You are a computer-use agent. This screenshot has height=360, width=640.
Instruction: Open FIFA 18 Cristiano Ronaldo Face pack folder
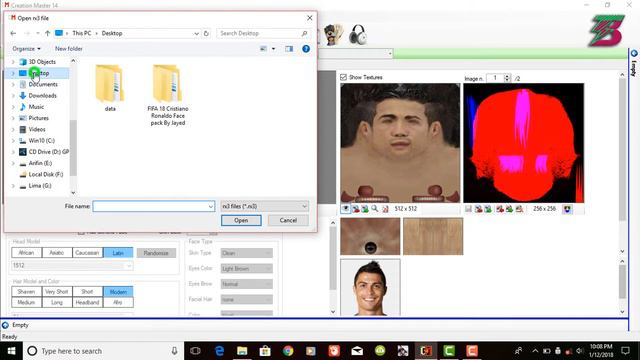pyautogui.click(x=167, y=95)
